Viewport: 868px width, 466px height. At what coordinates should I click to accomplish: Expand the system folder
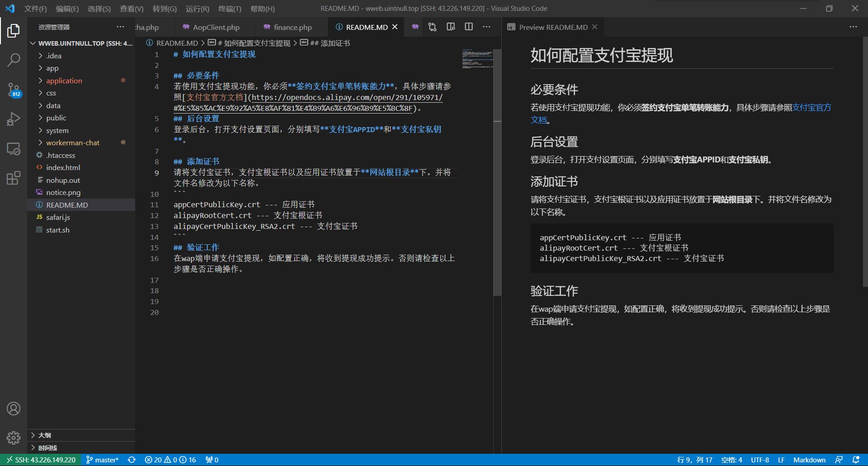pos(81,130)
